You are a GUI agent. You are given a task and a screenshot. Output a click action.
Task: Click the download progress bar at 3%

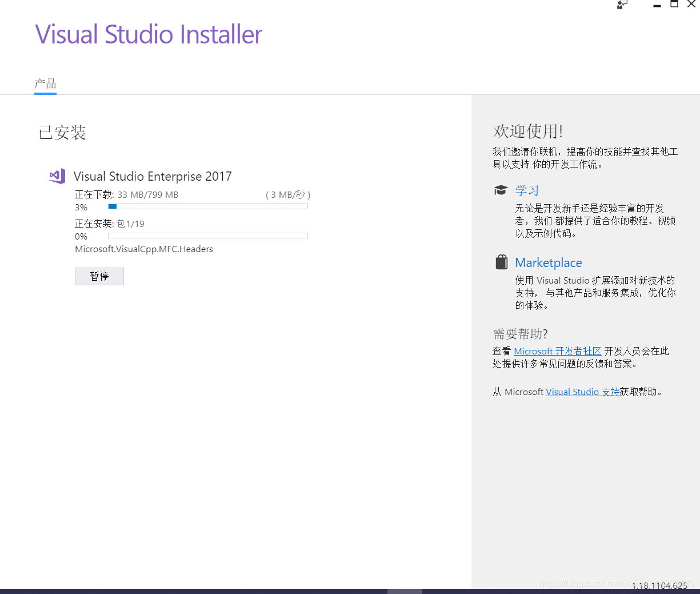(x=208, y=206)
